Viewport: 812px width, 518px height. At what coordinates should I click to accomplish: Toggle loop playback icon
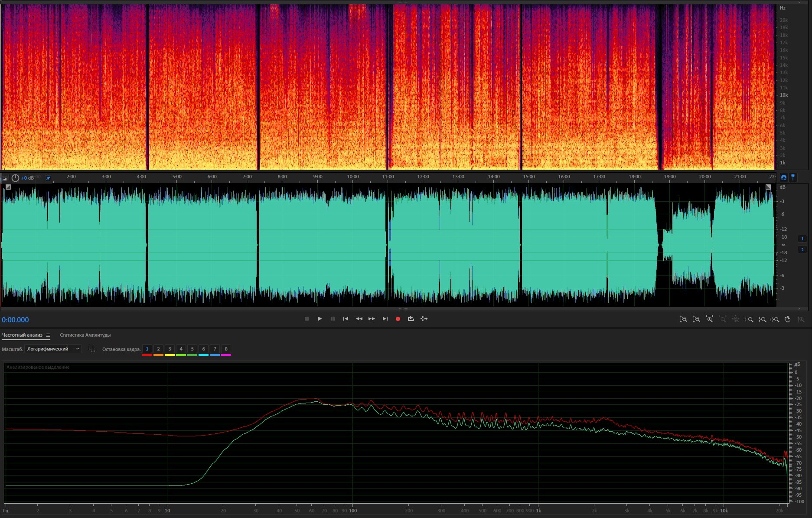[x=411, y=319]
